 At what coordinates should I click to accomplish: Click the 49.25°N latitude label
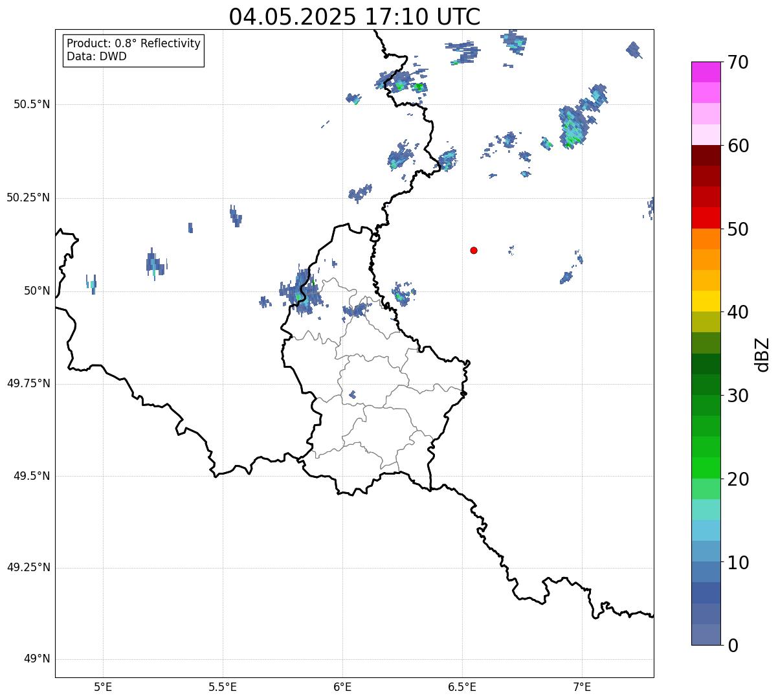pos(28,567)
